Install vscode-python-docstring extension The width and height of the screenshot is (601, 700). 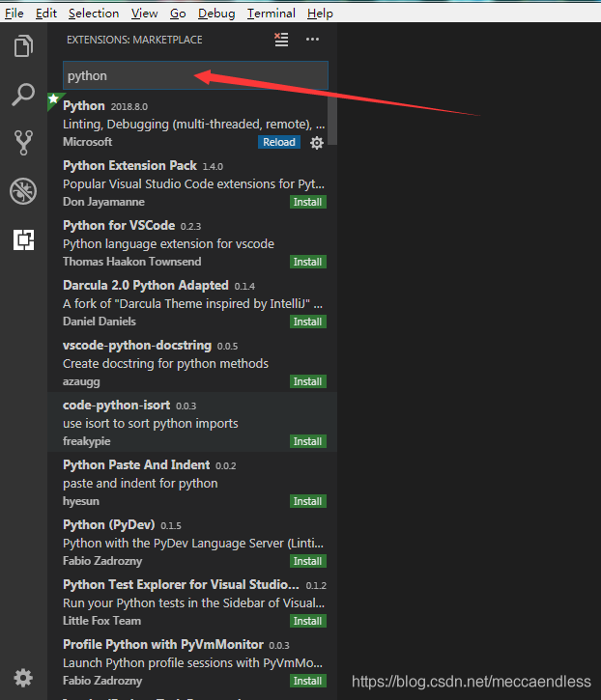(x=308, y=381)
